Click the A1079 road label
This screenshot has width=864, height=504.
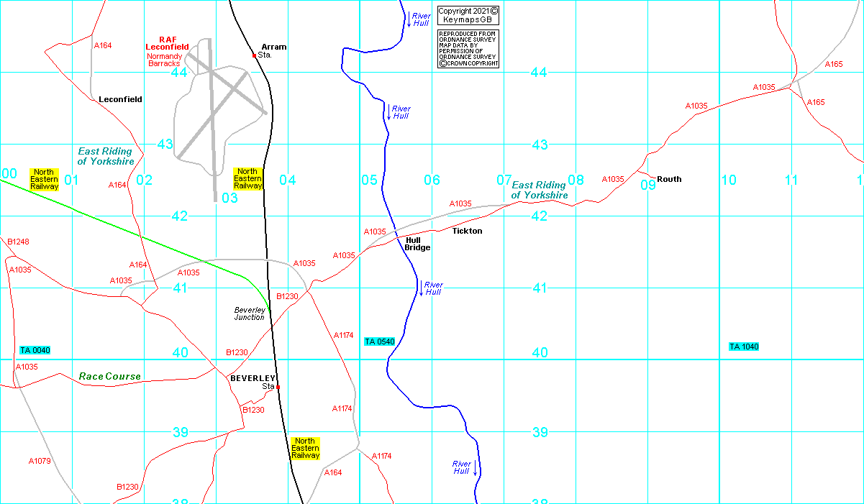pos(40,461)
